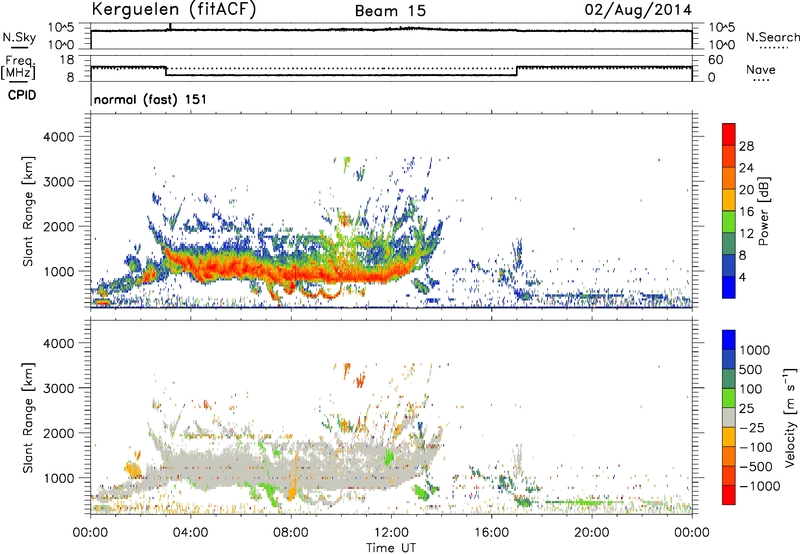Click the Time UT axis label
Viewport: 800px width, 554px height.
pyautogui.click(x=391, y=548)
